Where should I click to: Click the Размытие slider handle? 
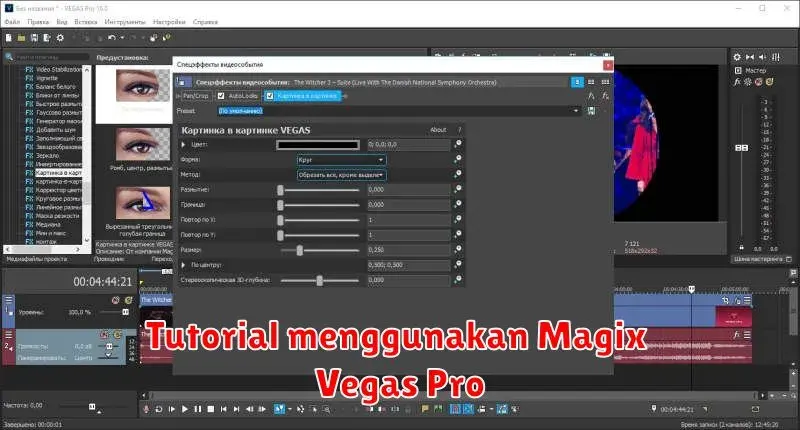click(280, 190)
